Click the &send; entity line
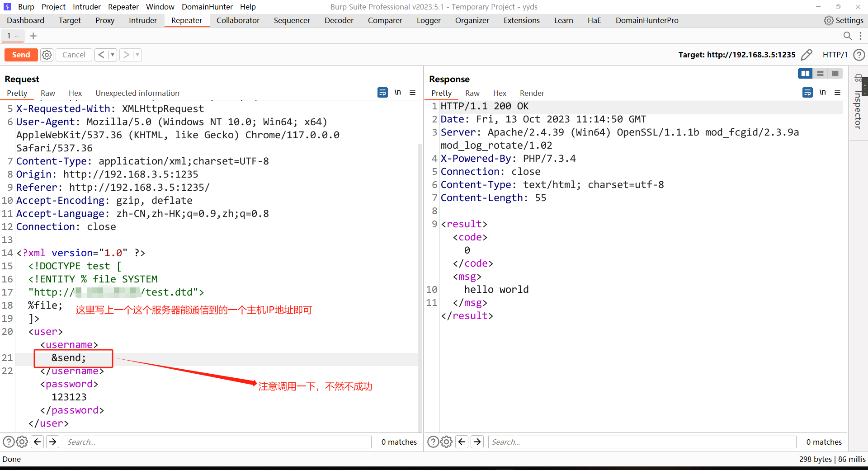 coord(69,358)
